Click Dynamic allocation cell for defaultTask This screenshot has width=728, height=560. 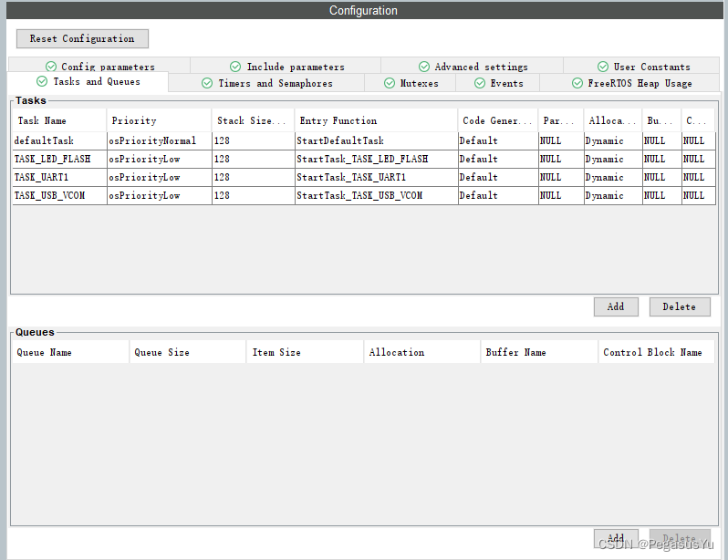605,141
